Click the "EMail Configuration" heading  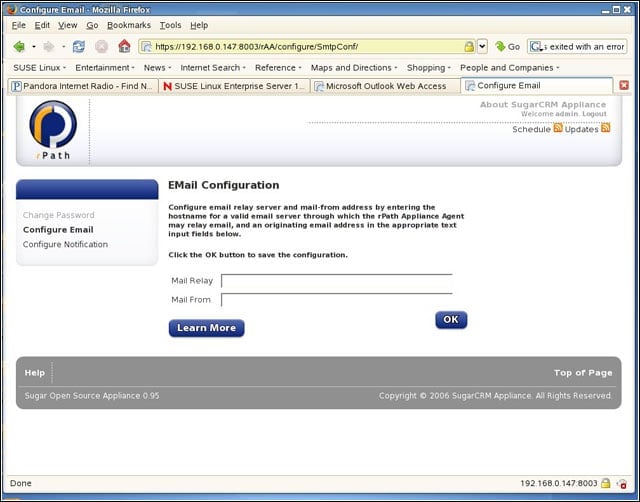(x=224, y=185)
